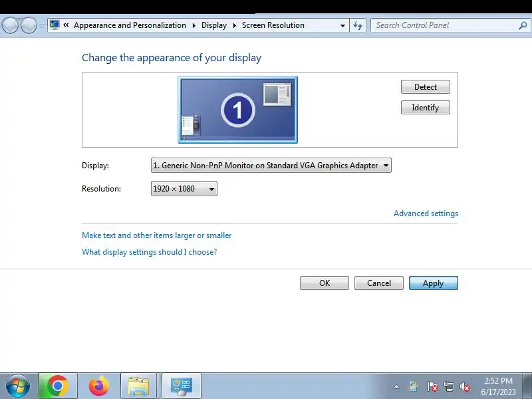
Task: Click the network status tray icon
Action: tap(448, 386)
